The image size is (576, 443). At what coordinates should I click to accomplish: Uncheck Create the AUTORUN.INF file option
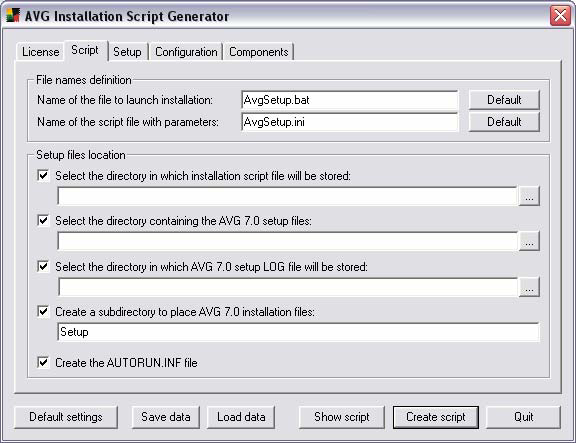coord(43,363)
